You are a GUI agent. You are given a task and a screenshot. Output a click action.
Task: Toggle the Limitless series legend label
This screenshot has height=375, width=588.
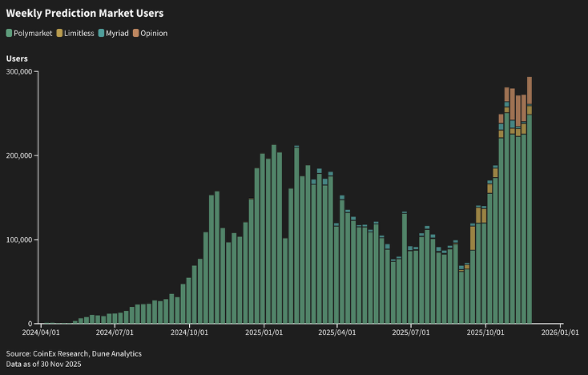79,33
